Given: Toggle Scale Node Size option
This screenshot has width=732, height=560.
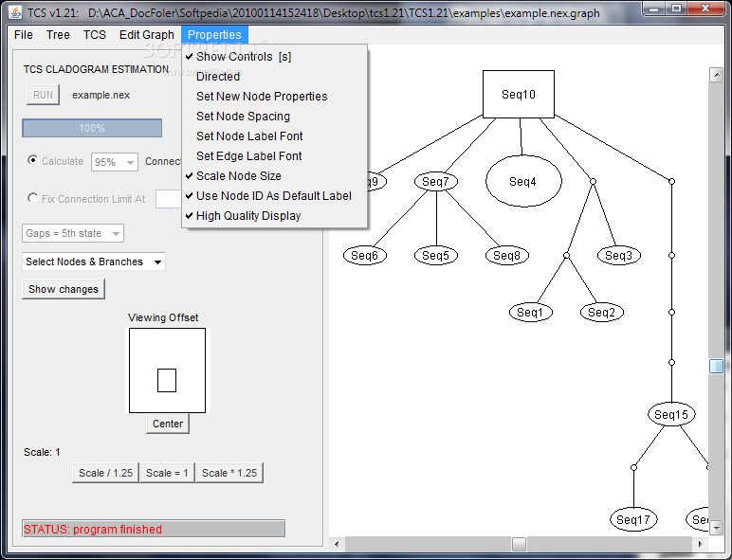Looking at the screenshot, I should point(275,176).
